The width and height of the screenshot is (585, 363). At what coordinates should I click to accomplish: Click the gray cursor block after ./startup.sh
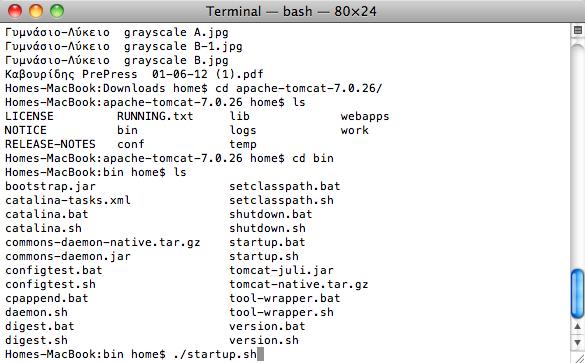(260, 354)
